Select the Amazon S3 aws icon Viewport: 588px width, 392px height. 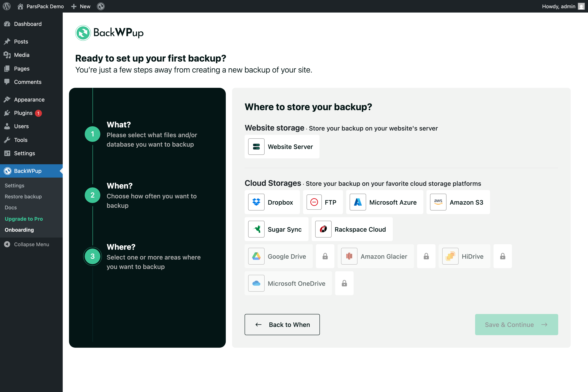(438, 202)
